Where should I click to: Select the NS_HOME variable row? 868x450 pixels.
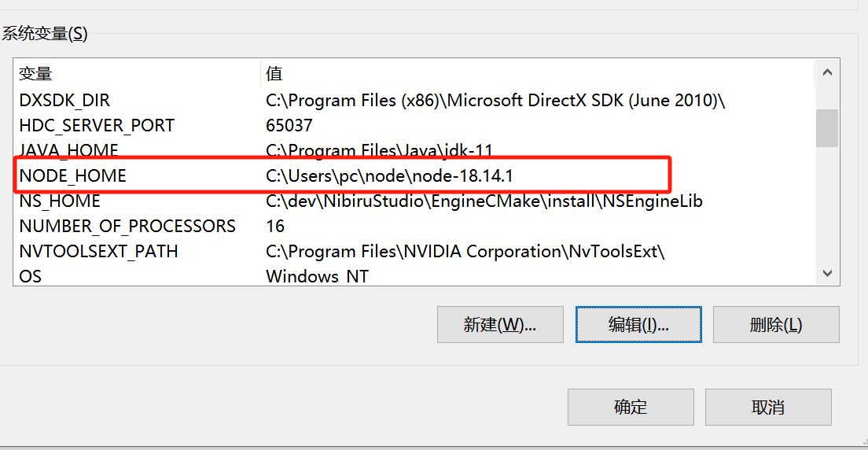(x=60, y=201)
